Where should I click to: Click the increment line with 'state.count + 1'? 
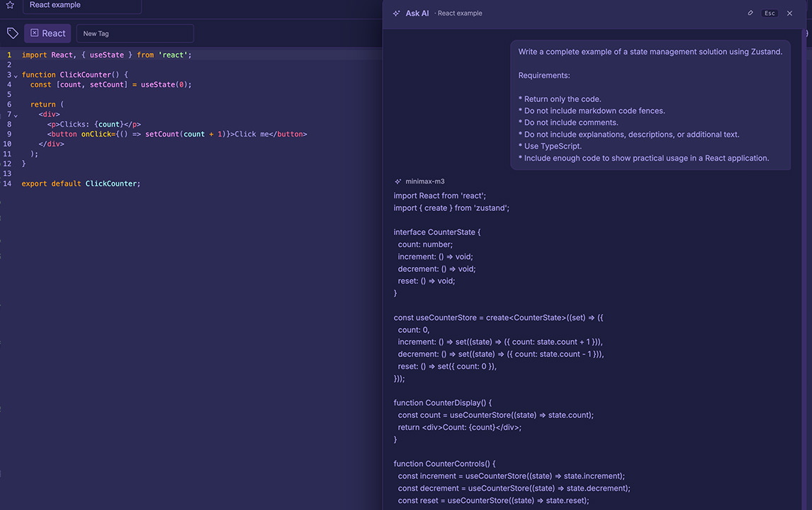(500, 342)
